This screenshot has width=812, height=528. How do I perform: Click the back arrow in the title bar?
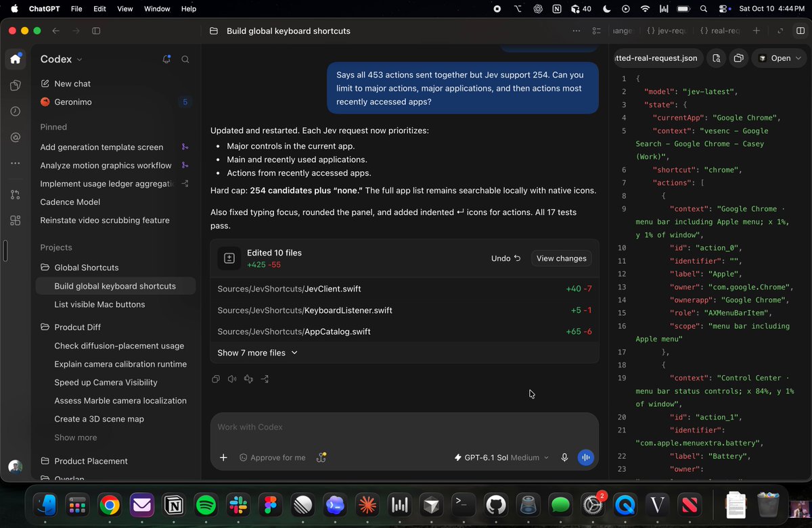coord(56,31)
